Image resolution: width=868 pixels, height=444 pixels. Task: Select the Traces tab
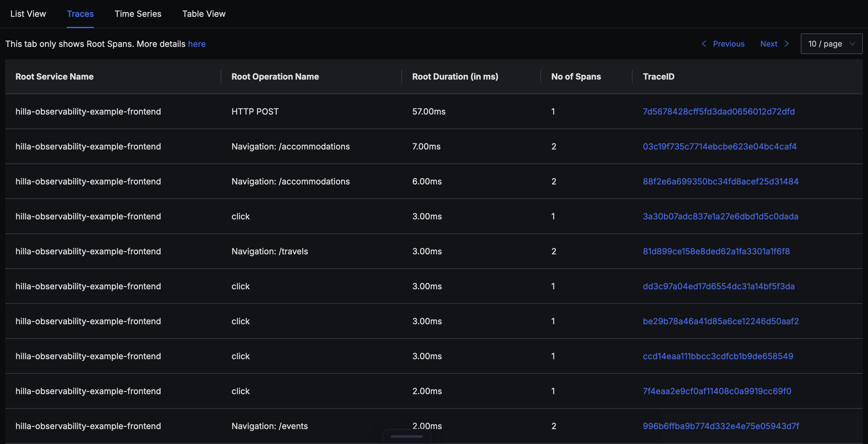point(80,14)
